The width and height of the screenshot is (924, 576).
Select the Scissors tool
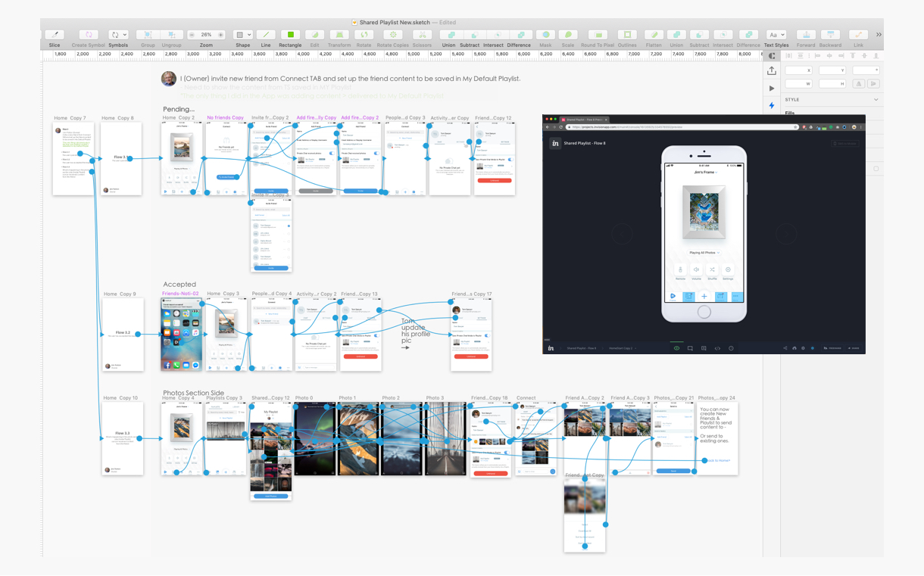click(x=422, y=35)
